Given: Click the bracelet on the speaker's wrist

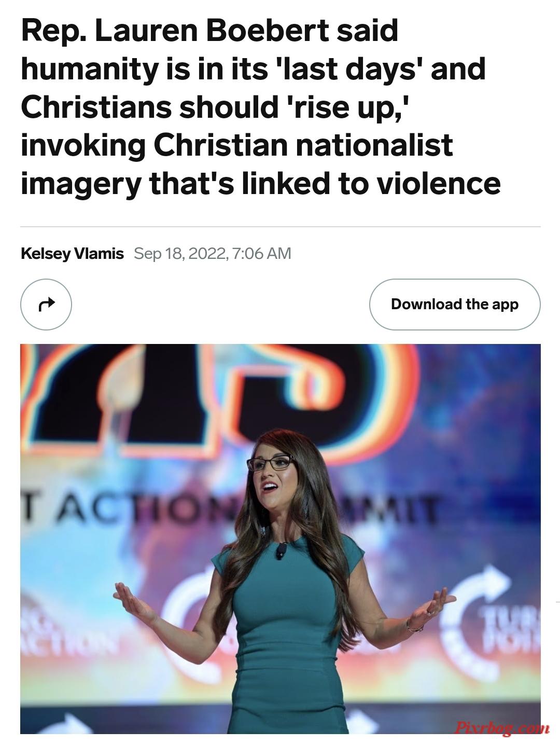Looking at the screenshot, I should tap(415, 625).
